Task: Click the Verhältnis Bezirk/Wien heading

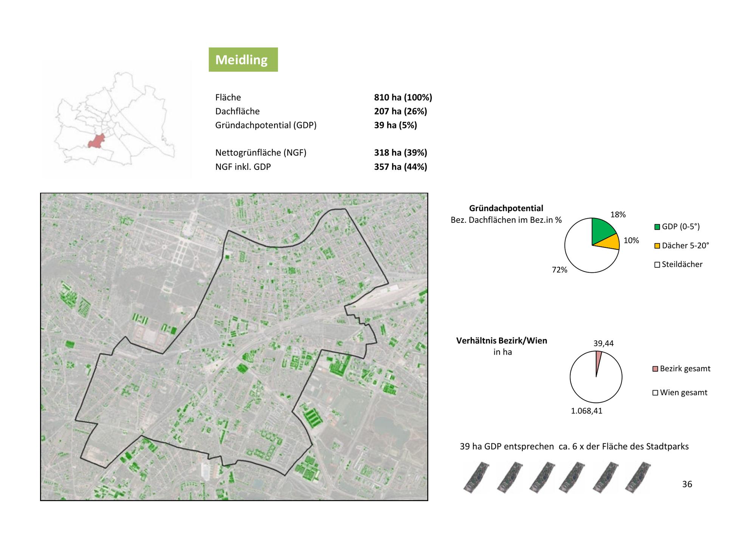Action: click(501, 341)
